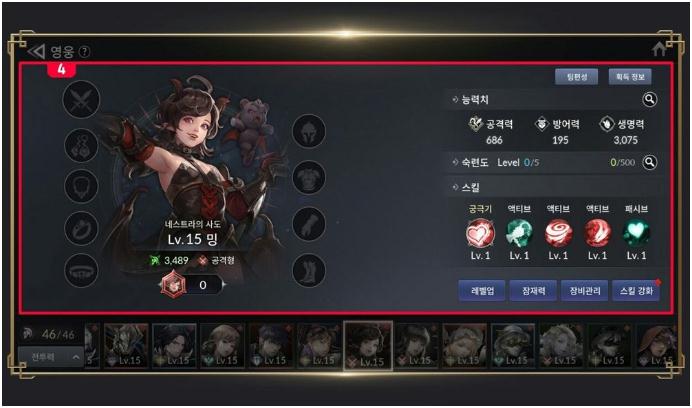Click the 레벨업 button

[x=482, y=291]
